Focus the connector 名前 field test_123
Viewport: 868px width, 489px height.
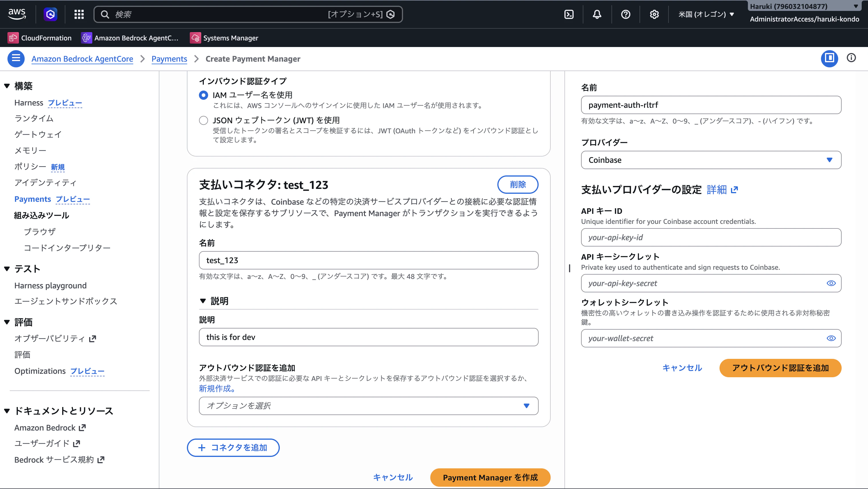[x=369, y=260]
